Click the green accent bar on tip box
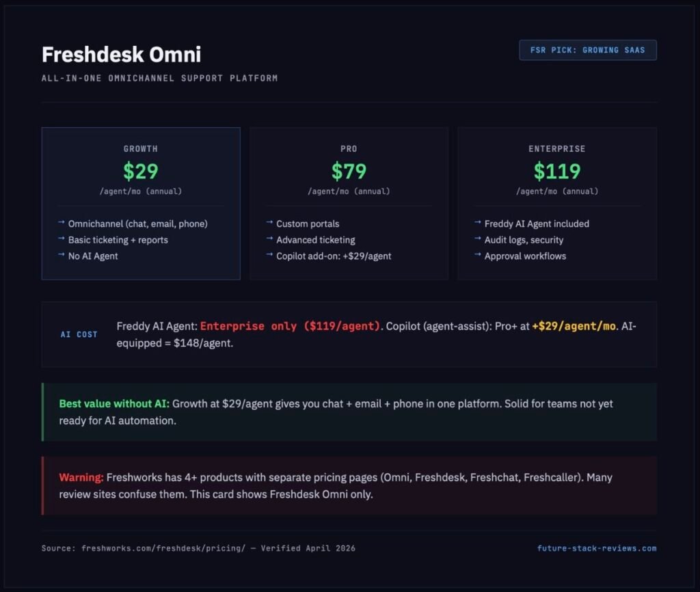Viewport: 700px width, 592px height. click(43, 411)
